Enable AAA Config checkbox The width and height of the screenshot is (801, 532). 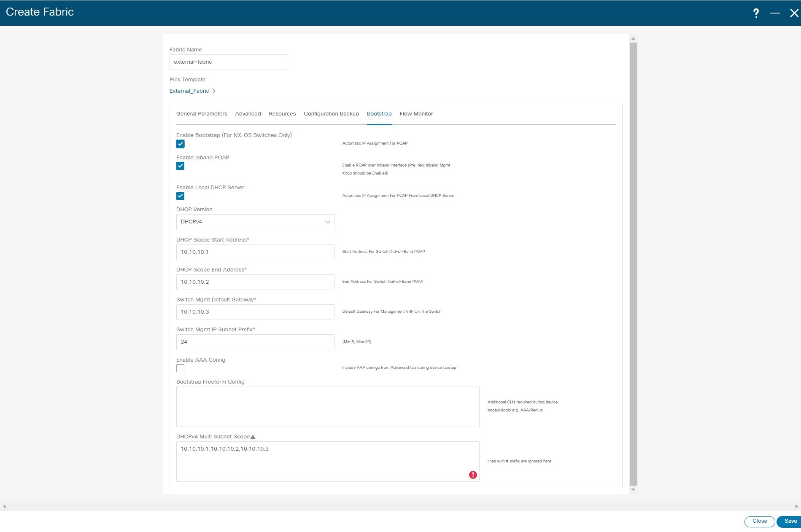(x=180, y=368)
